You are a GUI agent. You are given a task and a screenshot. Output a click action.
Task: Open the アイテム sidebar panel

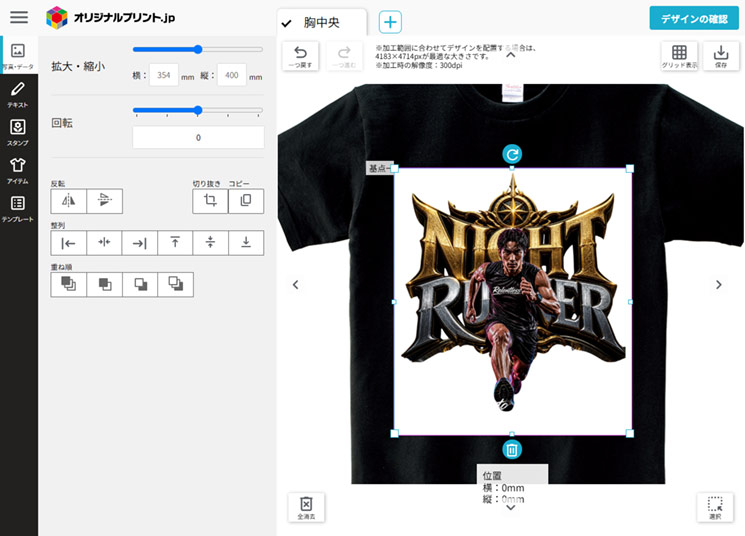(x=18, y=170)
